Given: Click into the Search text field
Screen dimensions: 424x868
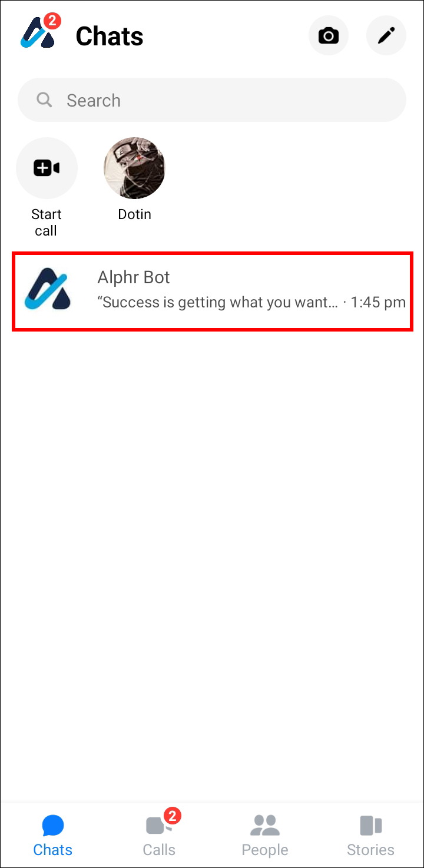Looking at the screenshot, I should point(212,100).
